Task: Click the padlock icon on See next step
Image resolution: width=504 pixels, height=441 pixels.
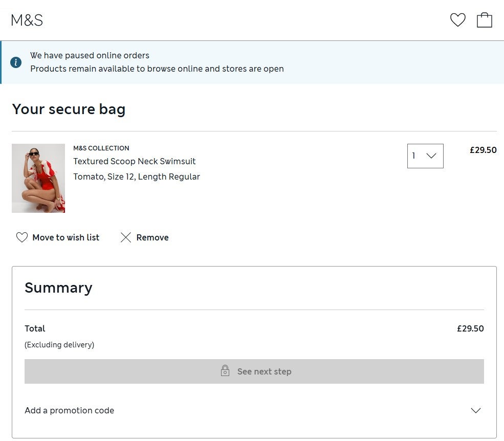Action: 225,371
